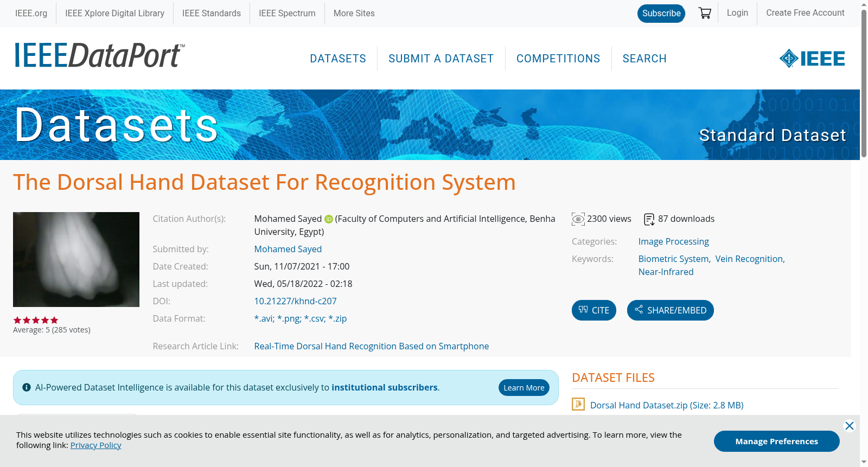This screenshot has height=467, width=868.
Task: Open the SEARCH page
Action: click(644, 59)
